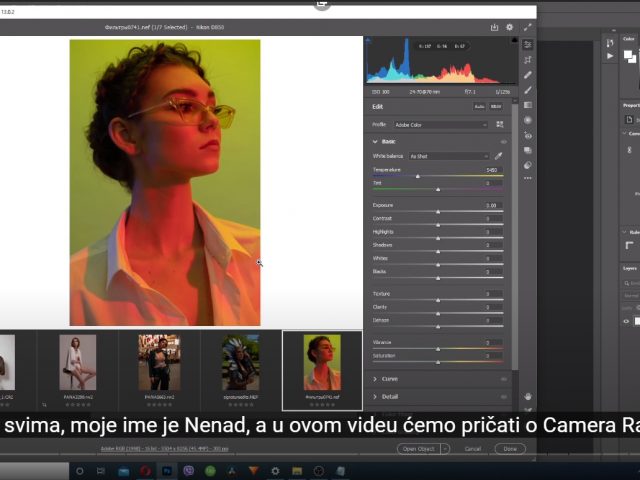The image size is (640, 480).
Task: Open the Open Object arrow dropdown
Action: pyautogui.click(x=445, y=449)
